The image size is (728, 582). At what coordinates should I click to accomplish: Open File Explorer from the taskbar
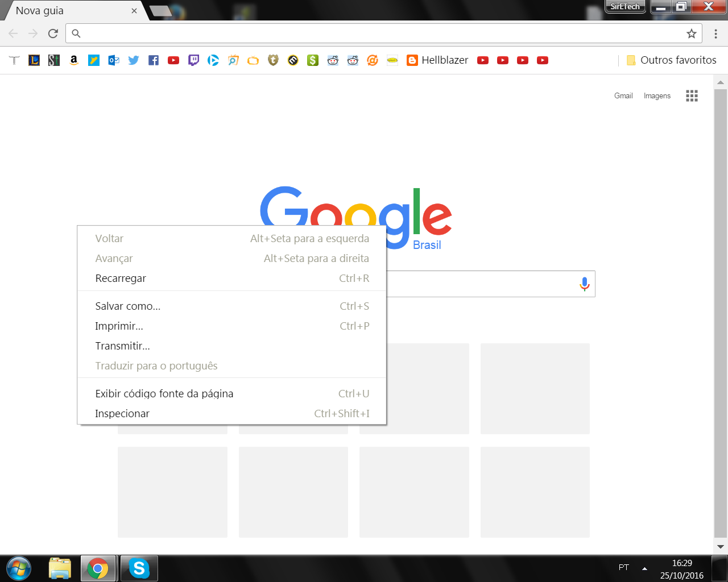(x=60, y=568)
